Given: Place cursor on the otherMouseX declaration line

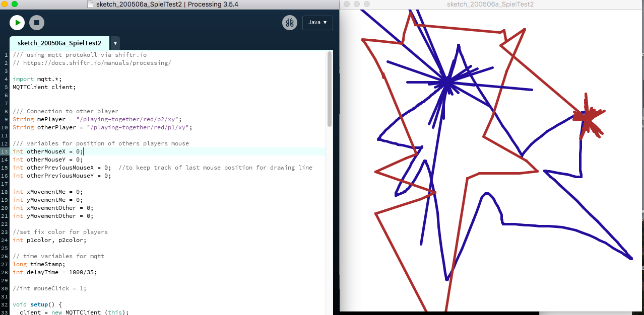Looking at the screenshot, I should [x=48, y=151].
